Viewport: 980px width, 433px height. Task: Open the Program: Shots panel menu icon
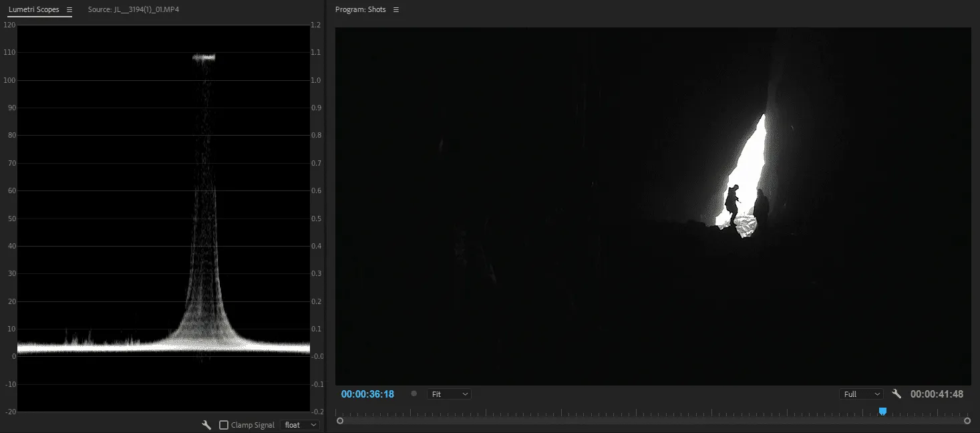click(396, 10)
